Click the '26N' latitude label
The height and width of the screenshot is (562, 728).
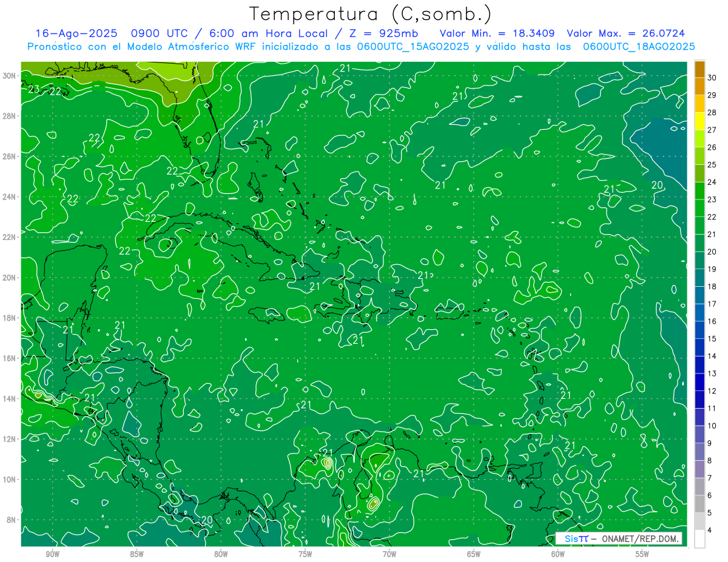(x=10, y=156)
